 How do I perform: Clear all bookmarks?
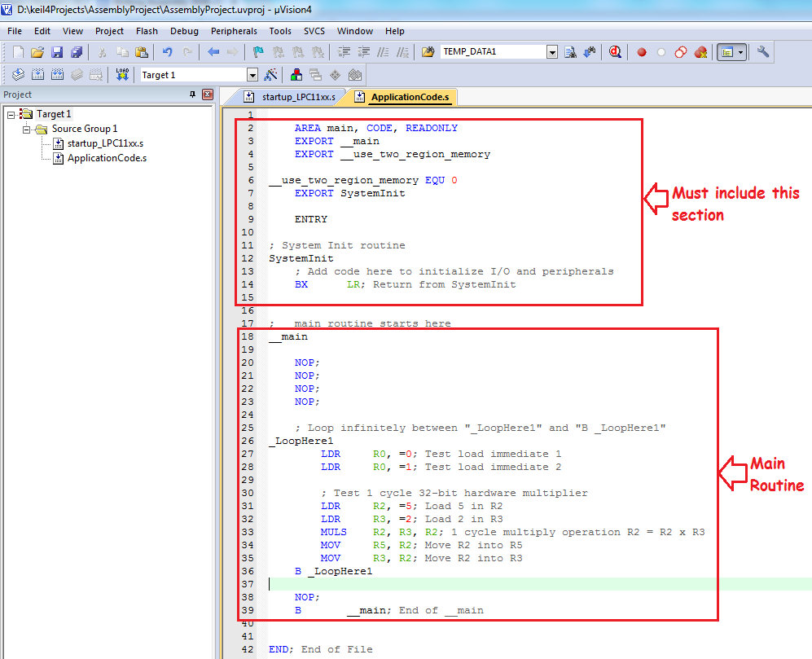[318, 52]
